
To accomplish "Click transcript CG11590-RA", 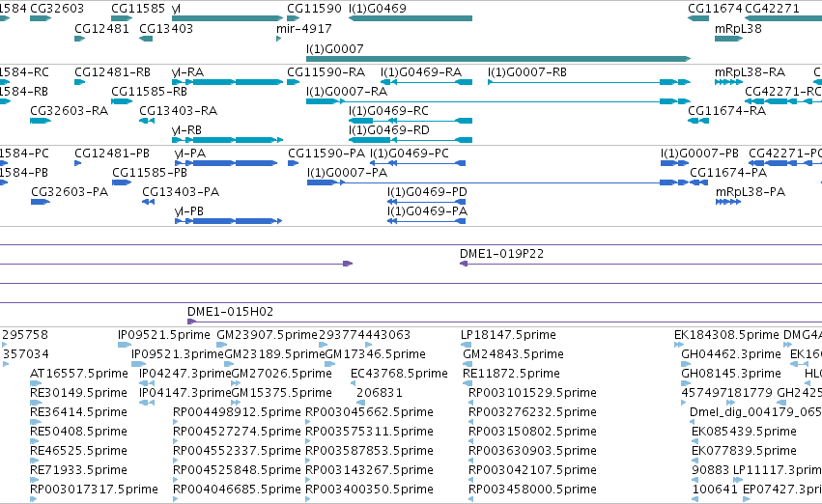I will tap(326, 72).
